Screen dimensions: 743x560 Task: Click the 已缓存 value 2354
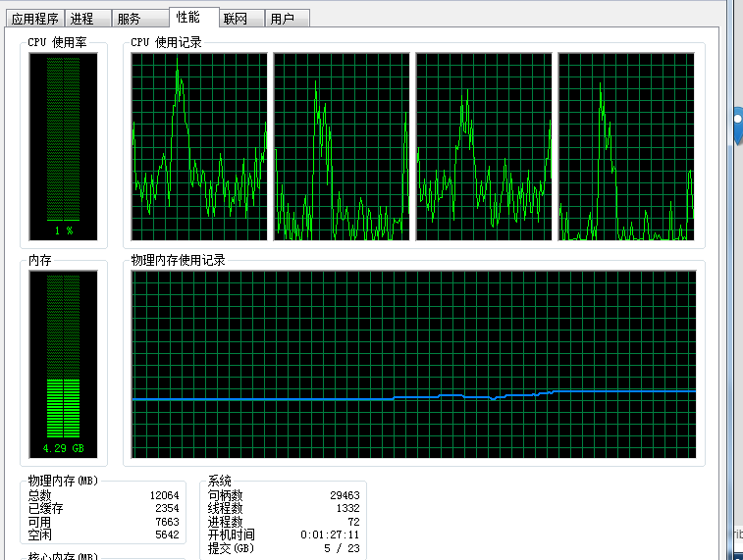[x=167, y=508]
